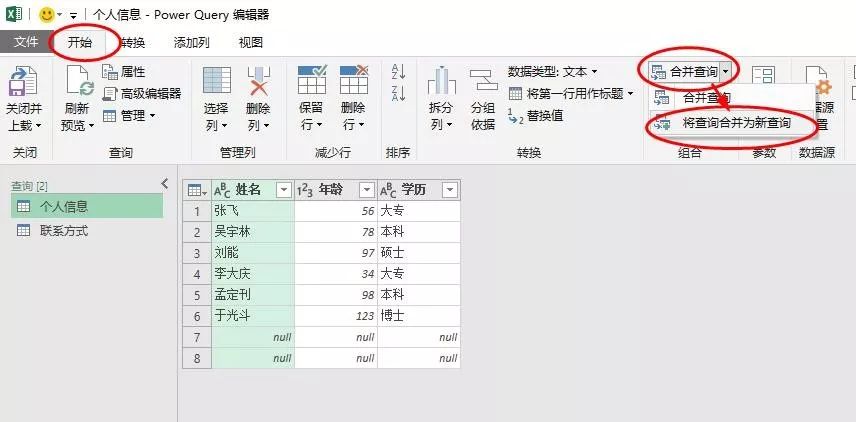856x422 pixels.
Task: Select the cell containing 李大庆
Action: 253,274
